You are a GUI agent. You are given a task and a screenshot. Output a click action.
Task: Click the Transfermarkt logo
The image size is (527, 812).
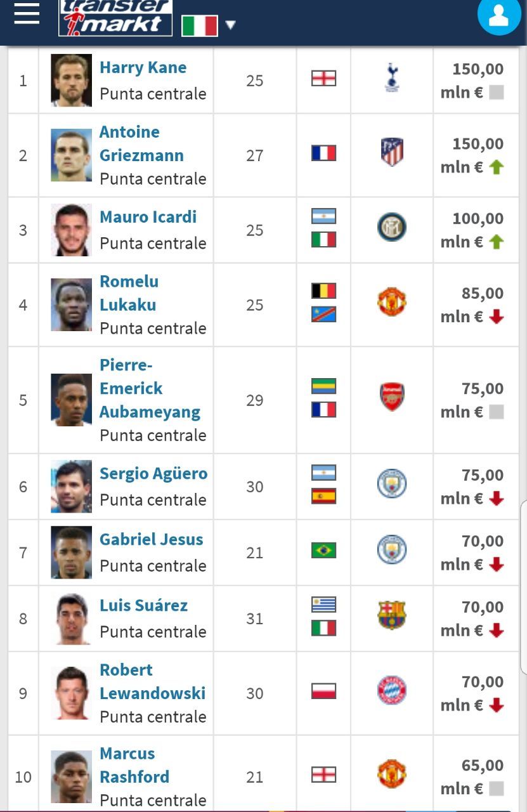pos(115,16)
